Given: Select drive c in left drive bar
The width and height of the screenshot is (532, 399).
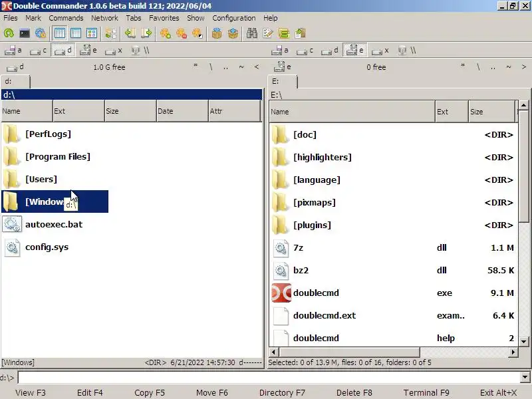Looking at the screenshot, I should click(38, 51).
